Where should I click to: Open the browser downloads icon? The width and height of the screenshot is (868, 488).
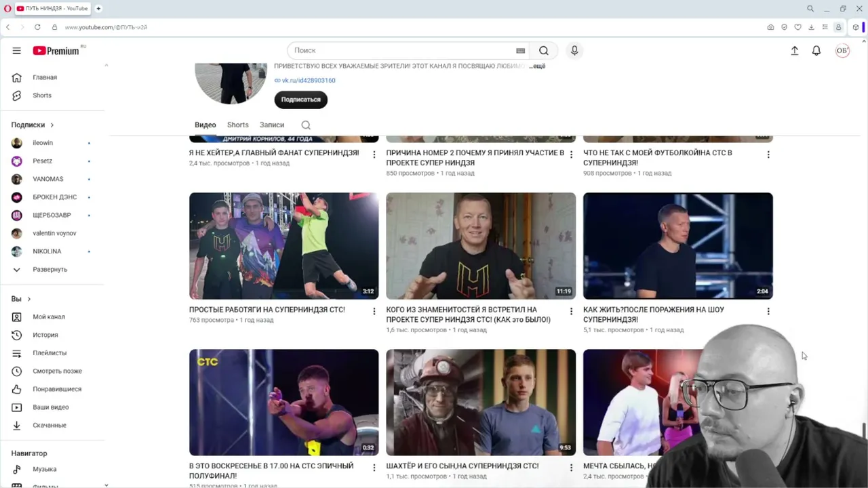(x=811, y=27)
